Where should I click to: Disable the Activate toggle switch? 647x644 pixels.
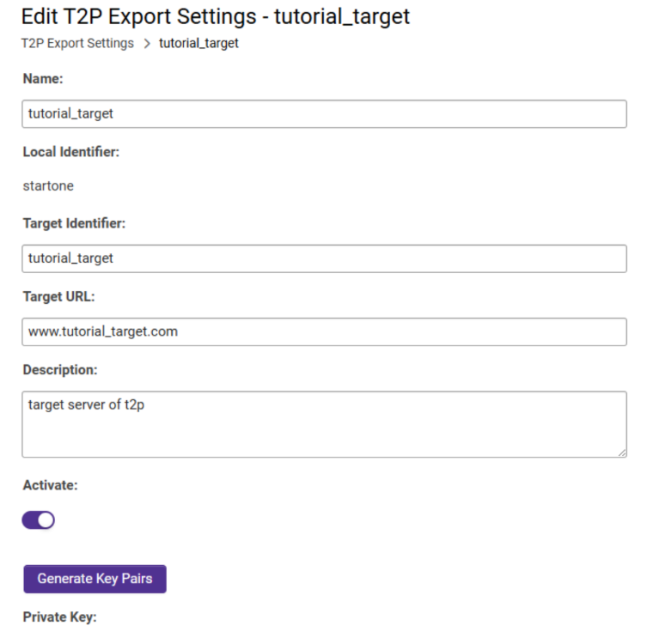pyautogui.click(x=39, y=519)
